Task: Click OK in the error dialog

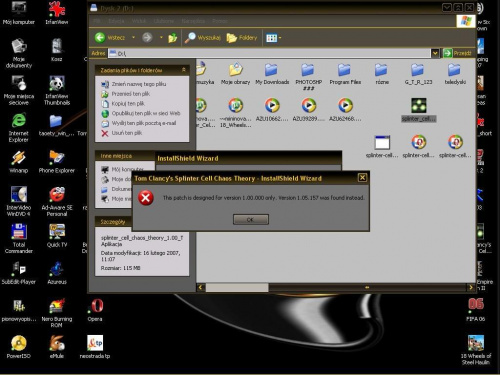Action: 251,219
